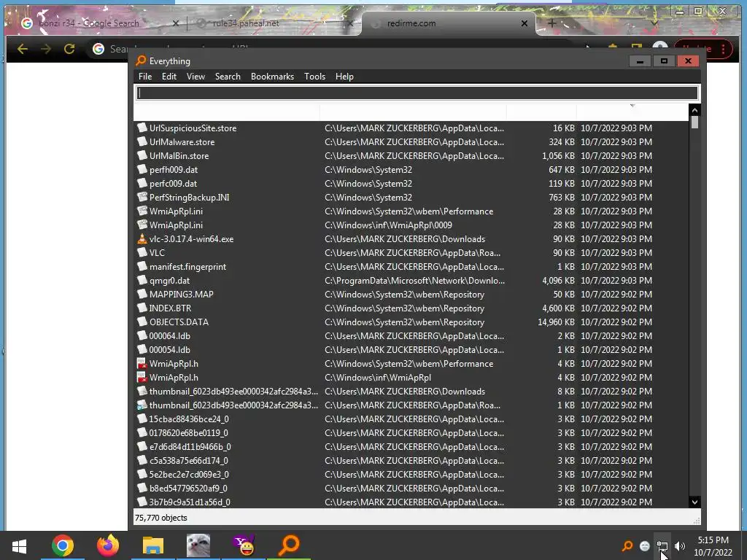This screenshot has width=747, height=560.
Task: Open the Search menu in Everything
Action: [228, 77]
